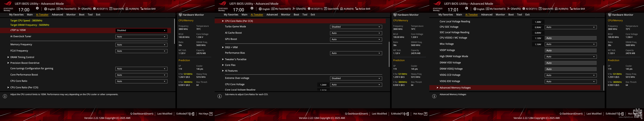Viewport: 644px width, 121px height.
Task: Open the Performance Bias dropdown
Action: coord(356,53)
